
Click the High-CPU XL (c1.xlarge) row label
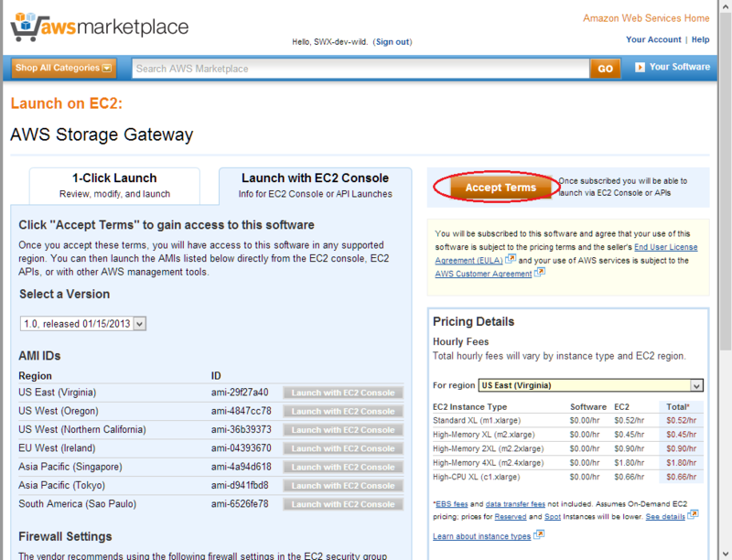(476, 477)
